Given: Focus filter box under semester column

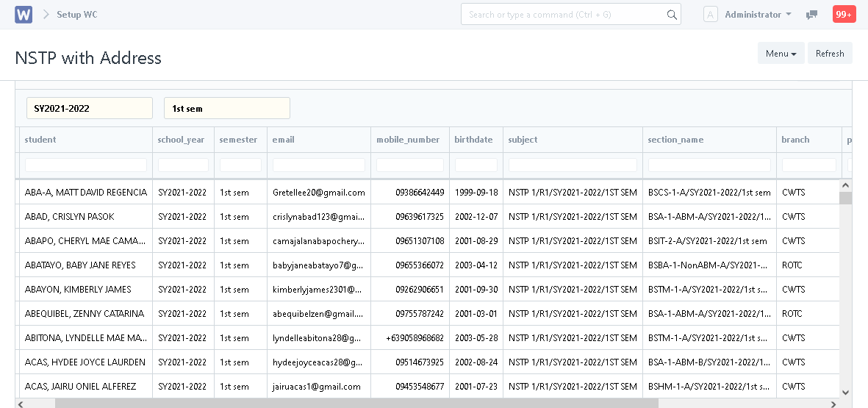Looking at the screenshot, I should point(241,165).
